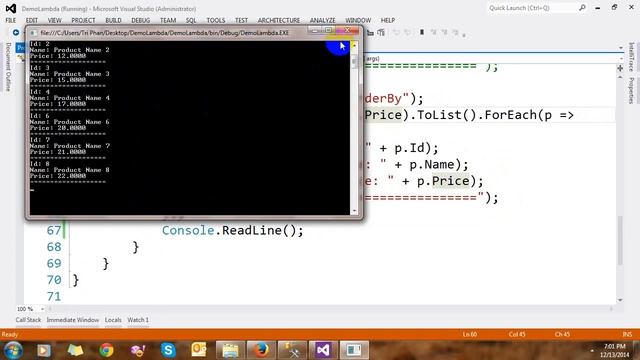The width and height of the screenshot is (640, 360).
Task: Click line number 71 in the gutter
Action: point(53,296)
